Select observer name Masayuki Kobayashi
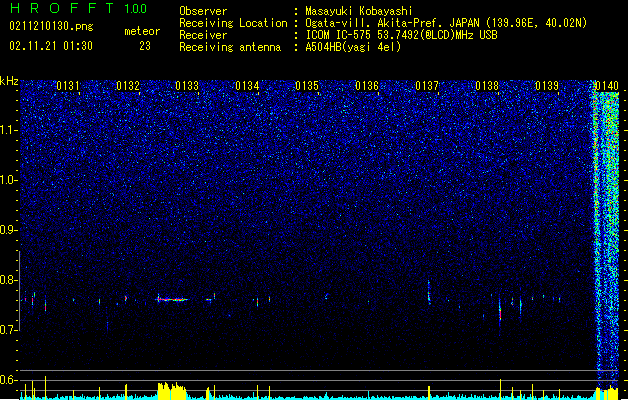The width and height of the screenshot is (629, 400). coord(359,11)
